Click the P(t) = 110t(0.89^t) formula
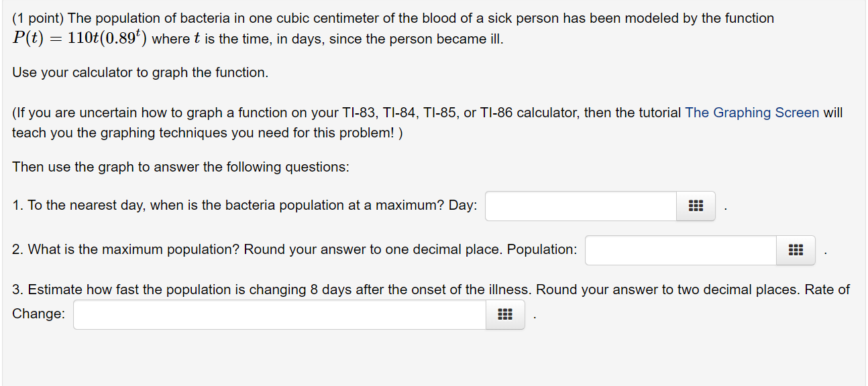The image size is (868, 386). [80, 38]
